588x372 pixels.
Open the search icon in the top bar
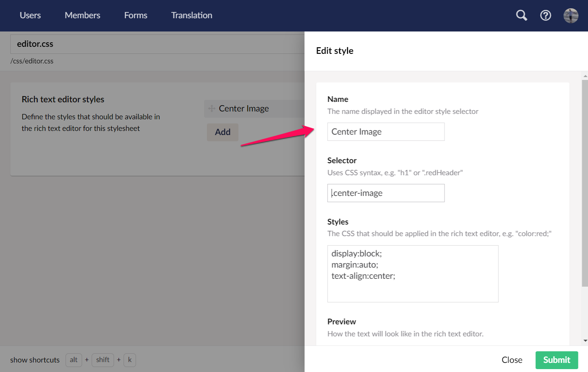pos(521,15)
